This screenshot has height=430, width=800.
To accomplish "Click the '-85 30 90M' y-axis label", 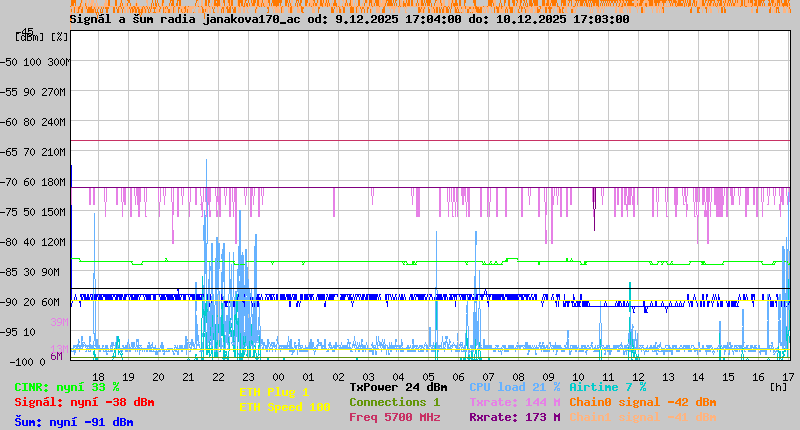I will (x=30, y=272).
